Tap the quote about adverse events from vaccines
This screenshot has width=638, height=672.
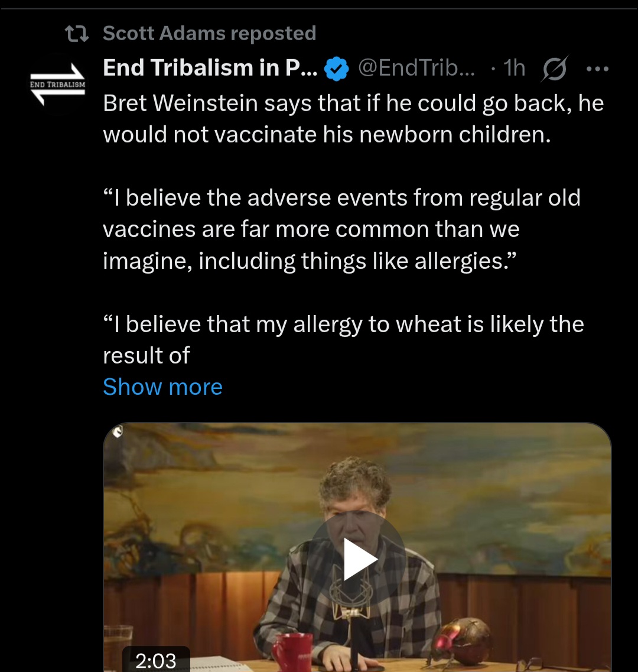coord(341,229)
